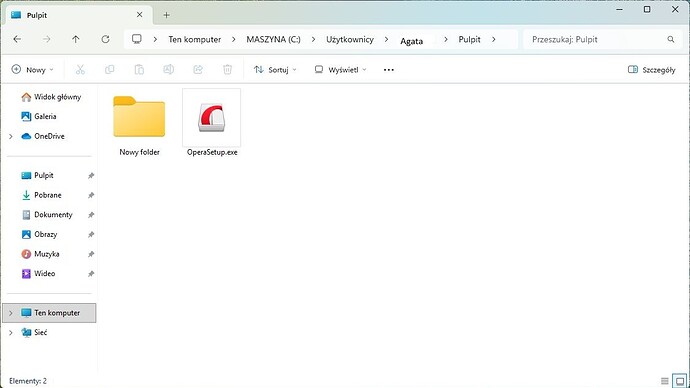Viewport: 690px width, 388px height.
Task: Open Pobrane downloads folder
Action: pyautogui.click(x=42, y=195)
